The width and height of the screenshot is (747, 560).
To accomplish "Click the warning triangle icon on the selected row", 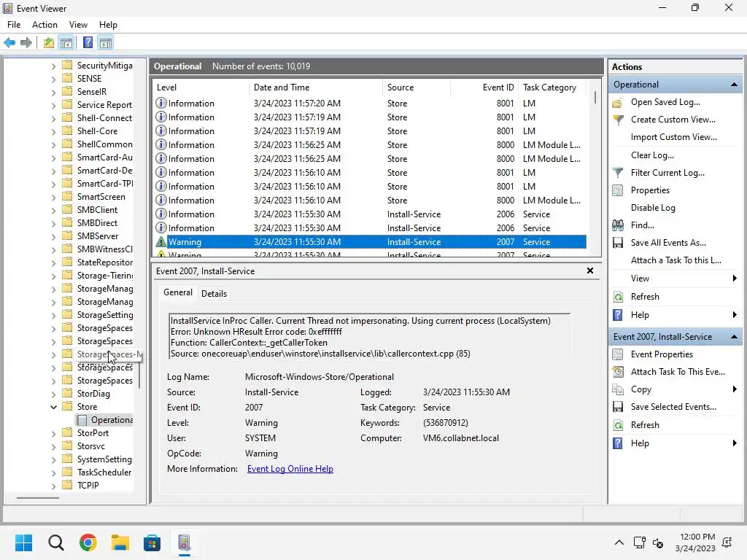I will (x=161, y=242).
